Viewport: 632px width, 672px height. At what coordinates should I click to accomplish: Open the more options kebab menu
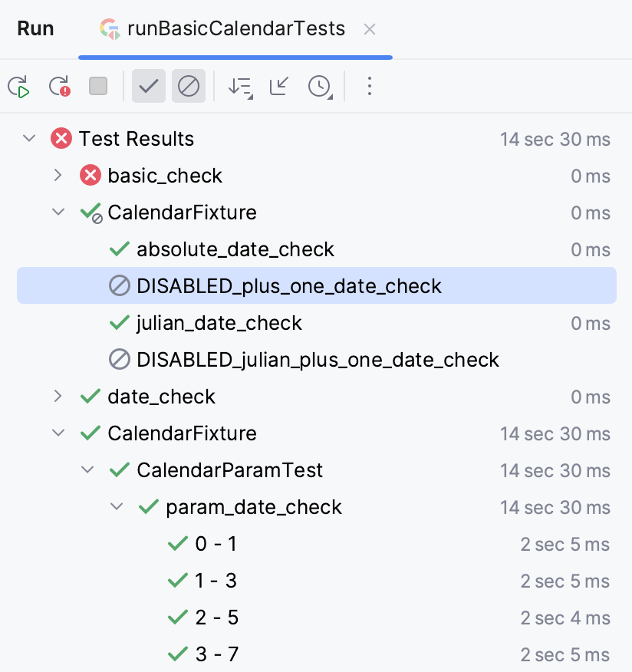coord(370,86)
